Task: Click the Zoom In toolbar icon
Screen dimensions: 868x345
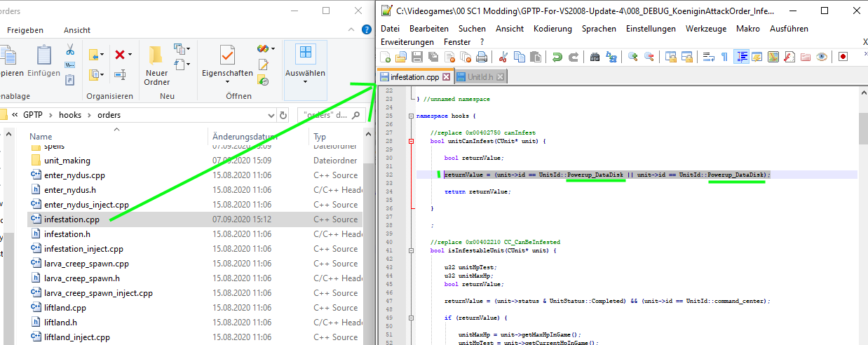Action: 632,57
